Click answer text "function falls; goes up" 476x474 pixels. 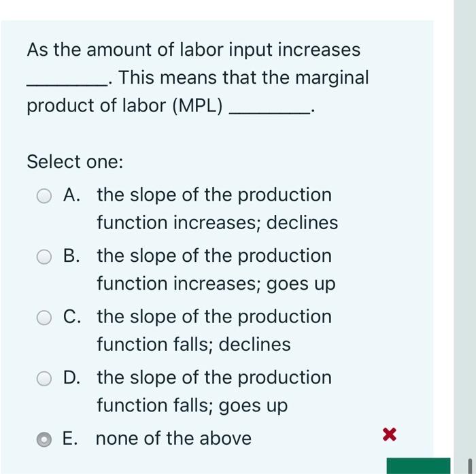192,406
